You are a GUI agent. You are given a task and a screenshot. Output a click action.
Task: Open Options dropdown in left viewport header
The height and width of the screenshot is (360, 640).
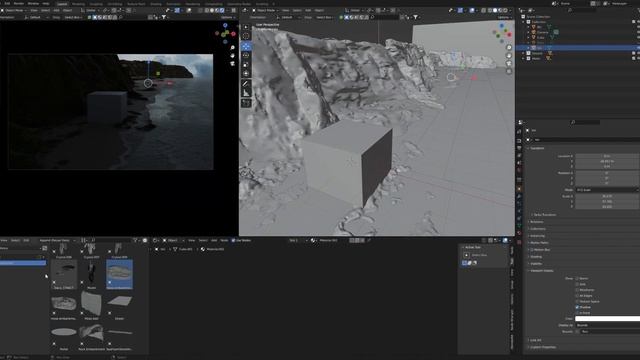(227, 18)
